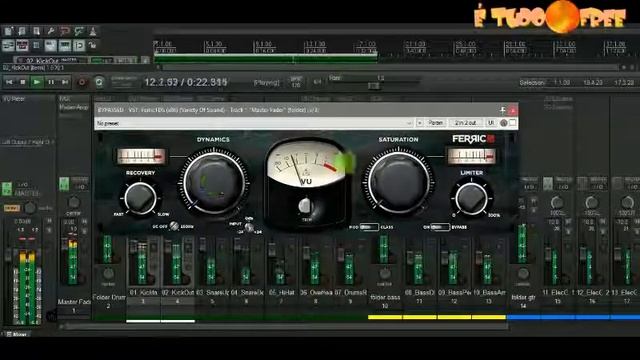This screenshot has height=360, width=640.
Task: Click the green Play transport button
Action: click(37, 82)
